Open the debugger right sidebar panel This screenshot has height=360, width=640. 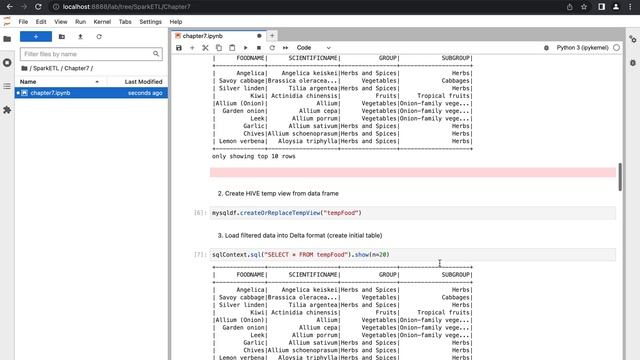click(x=633, y=63)
